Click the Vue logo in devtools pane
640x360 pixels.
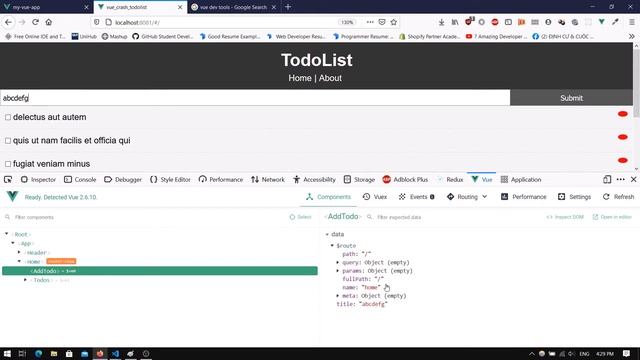[12, 197]
